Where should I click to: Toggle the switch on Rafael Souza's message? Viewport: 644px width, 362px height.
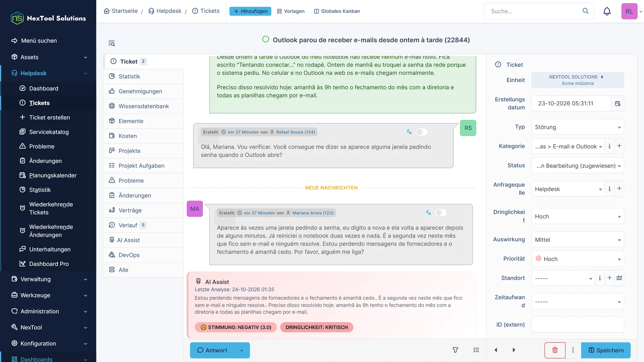pyautogui.click(x=421, y=132)
